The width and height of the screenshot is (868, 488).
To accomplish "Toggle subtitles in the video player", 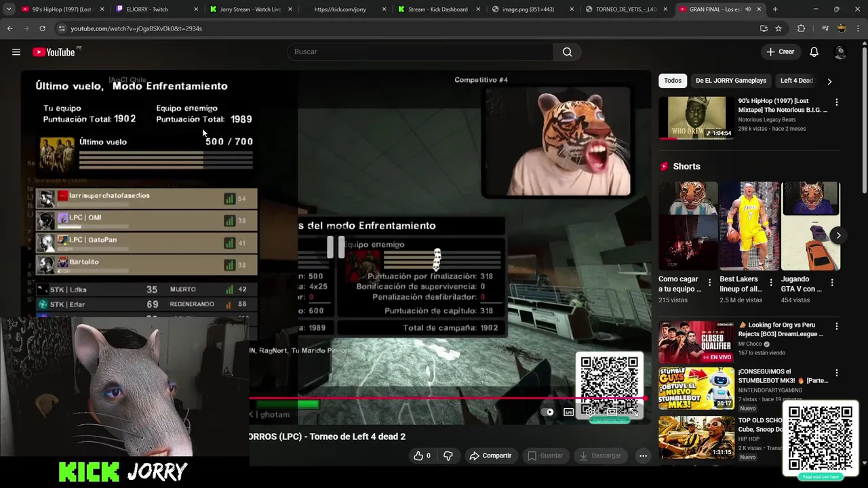I will [568, 412].
